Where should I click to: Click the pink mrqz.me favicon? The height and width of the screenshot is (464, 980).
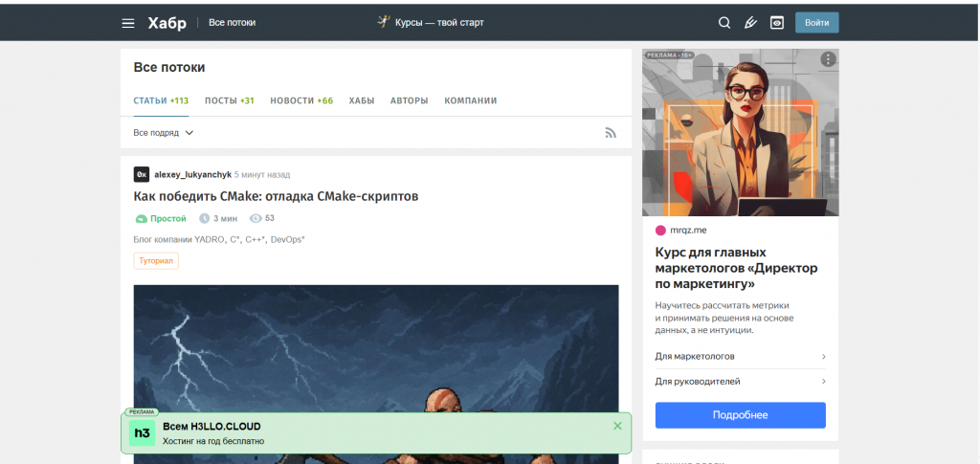(x=660, y=230)
